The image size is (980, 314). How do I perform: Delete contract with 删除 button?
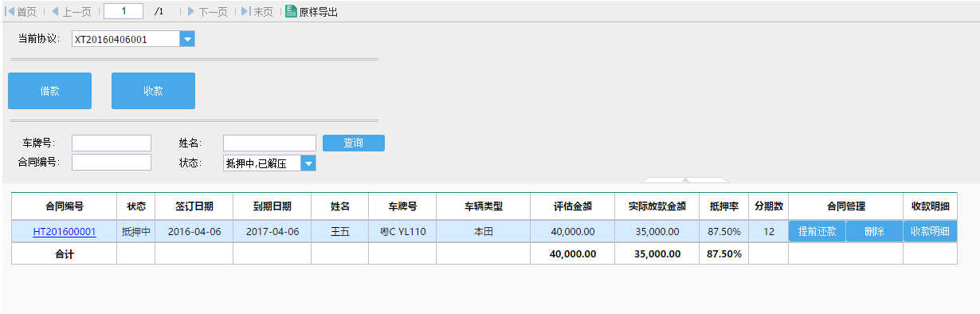click(x=874, y=232)
